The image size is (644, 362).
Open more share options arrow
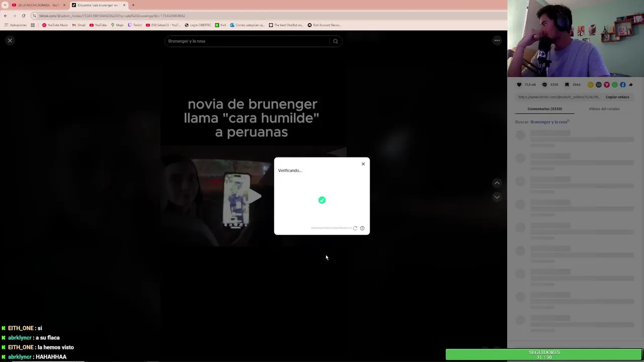631,84
